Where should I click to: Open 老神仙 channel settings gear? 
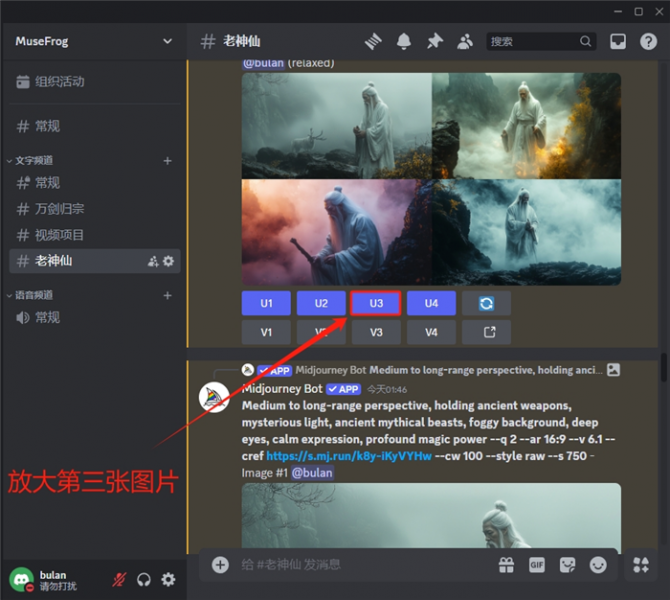click(x=169, y=261)
